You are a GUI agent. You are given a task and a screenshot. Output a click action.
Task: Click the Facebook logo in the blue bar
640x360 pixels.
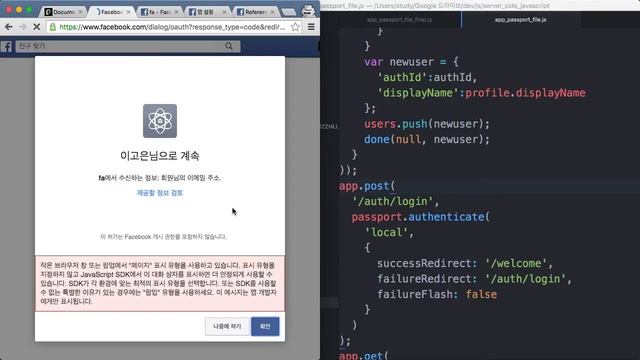pos(7,46)
